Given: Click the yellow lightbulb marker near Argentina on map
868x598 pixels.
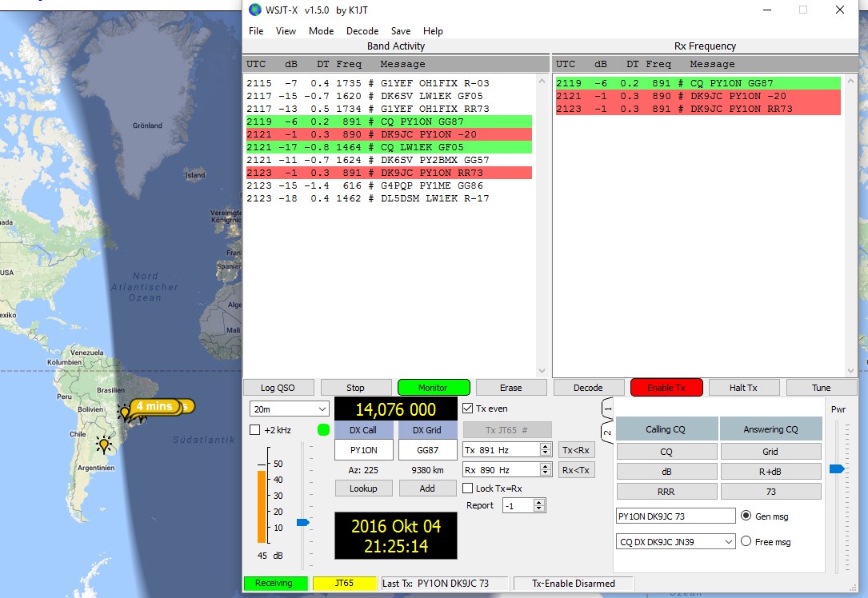Looking at the screenshot, I should coord(103,445).
